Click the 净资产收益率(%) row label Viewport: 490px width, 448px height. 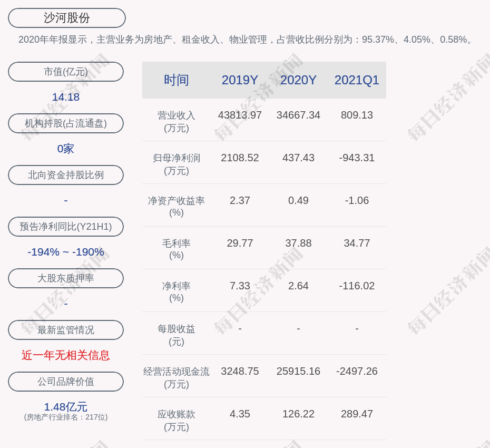pyautogui.click(x=177, y=207)
